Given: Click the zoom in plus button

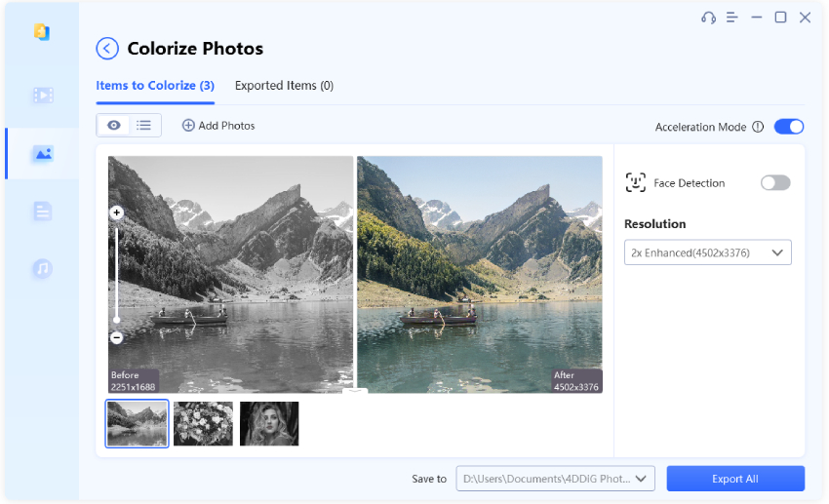Looking at the screenshot, I should pos(116,213).
